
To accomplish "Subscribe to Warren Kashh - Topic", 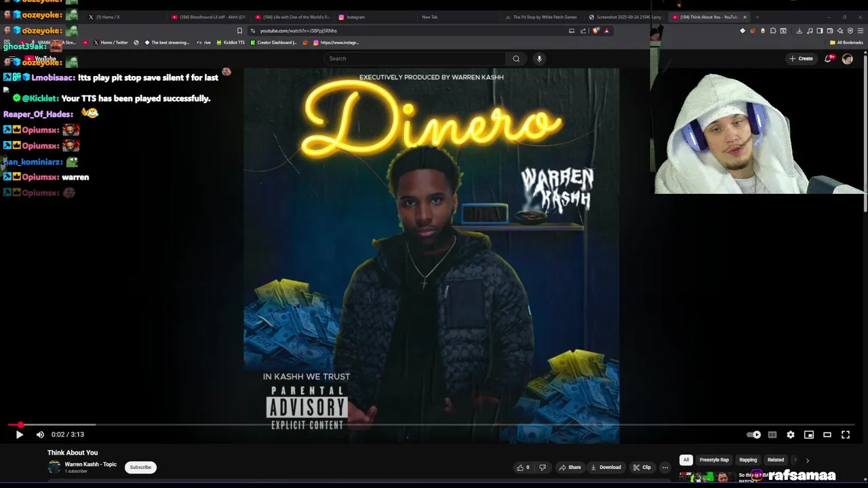I will click(x=140, y=467).
